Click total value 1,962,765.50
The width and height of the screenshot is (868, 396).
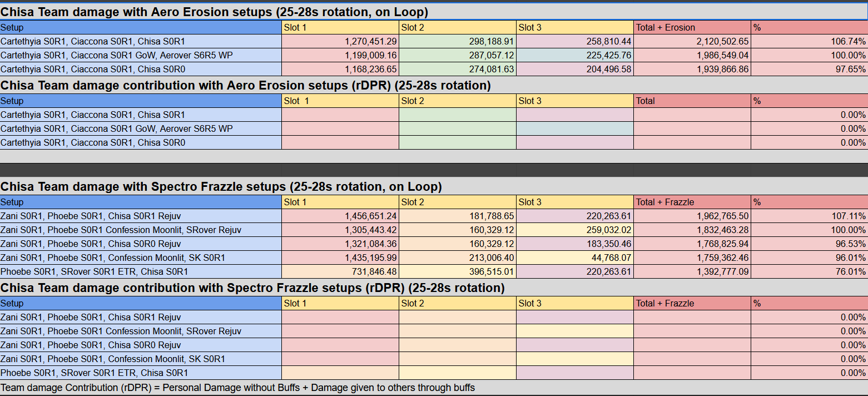(692, 216)
